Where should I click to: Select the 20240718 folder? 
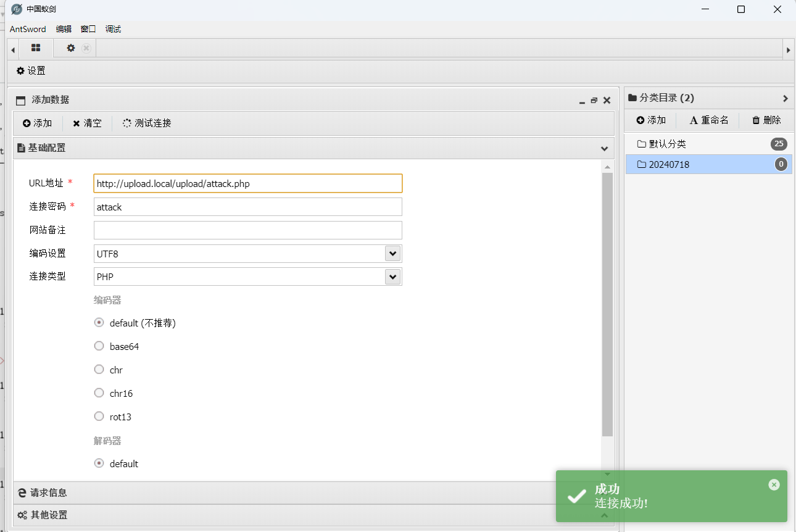(x=708, y=164)
